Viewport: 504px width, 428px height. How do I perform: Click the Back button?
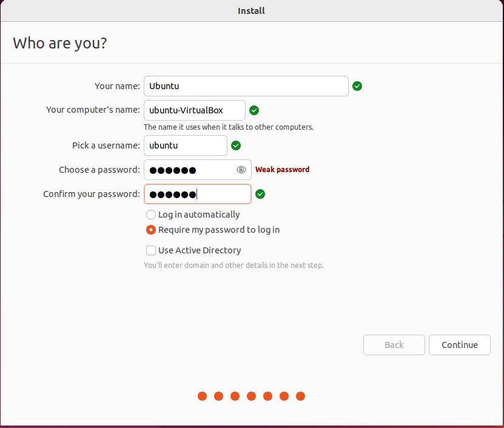click(x=394, y=345)
